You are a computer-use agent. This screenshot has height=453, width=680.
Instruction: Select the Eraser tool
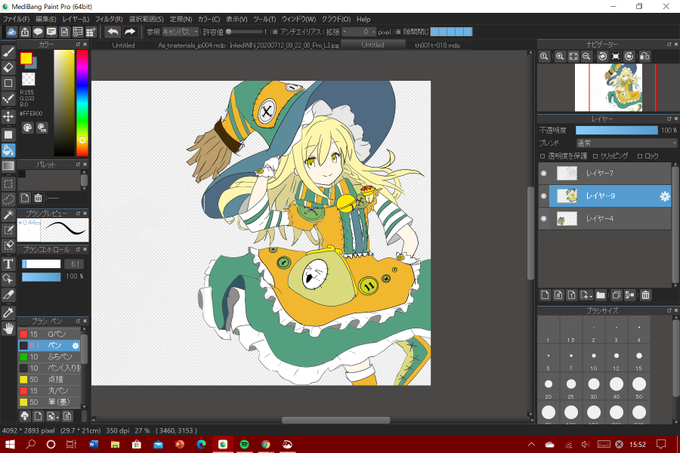[8, 68]
